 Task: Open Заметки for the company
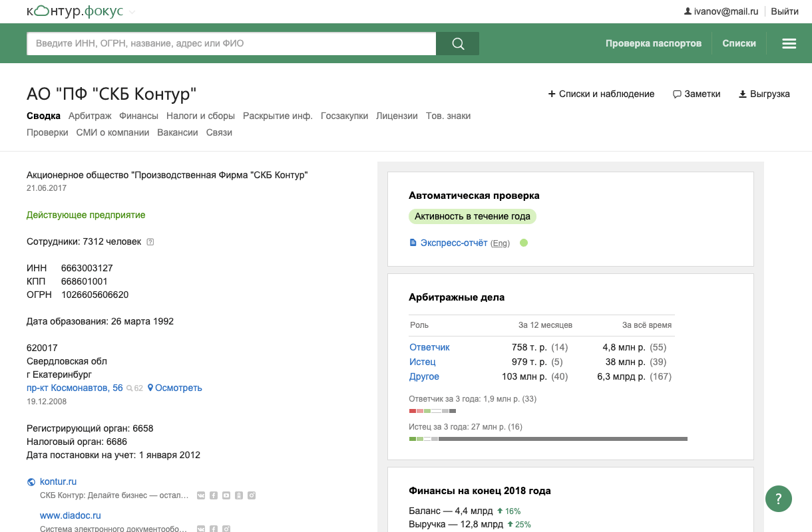697,94
